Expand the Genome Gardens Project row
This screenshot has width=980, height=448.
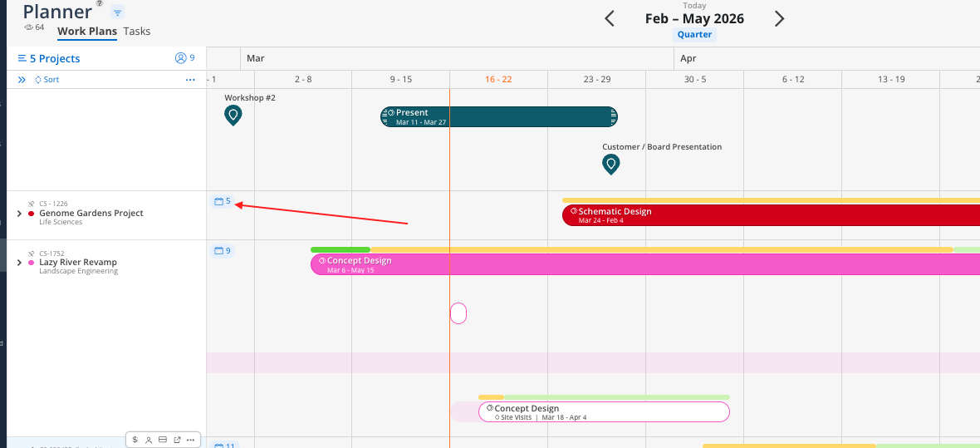tap(19, 214)
